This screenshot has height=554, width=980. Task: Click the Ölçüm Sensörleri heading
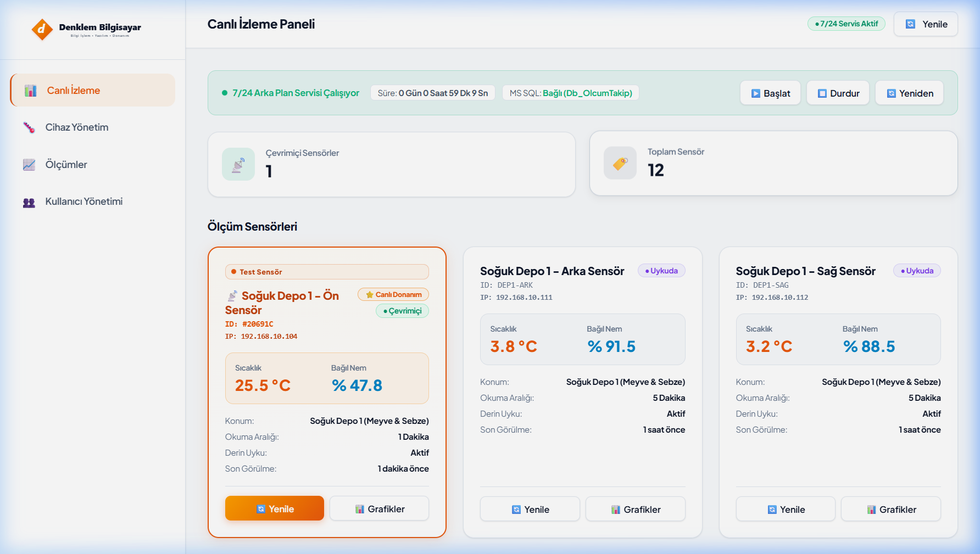coord(252,227)
